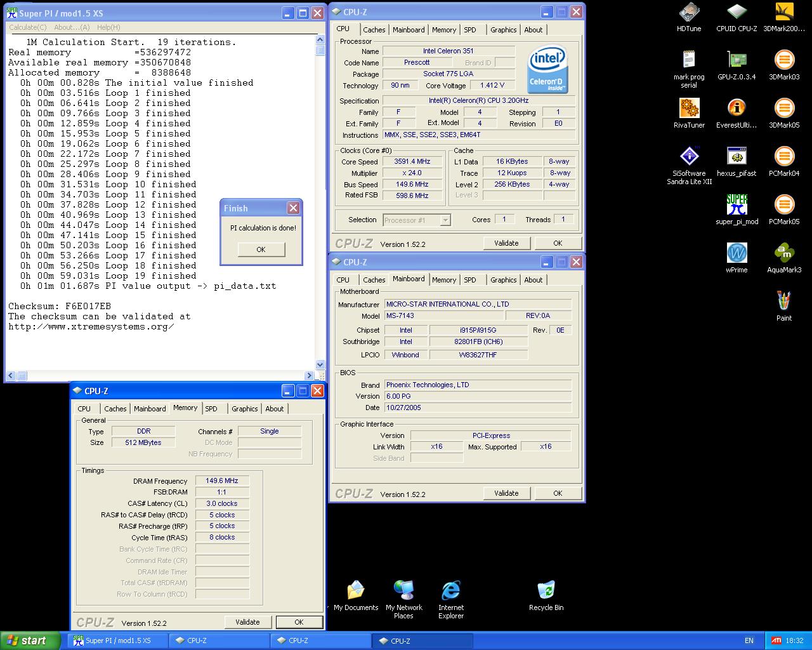
Task: Open My Documents on the desktop
Action: tap(356, 596)
